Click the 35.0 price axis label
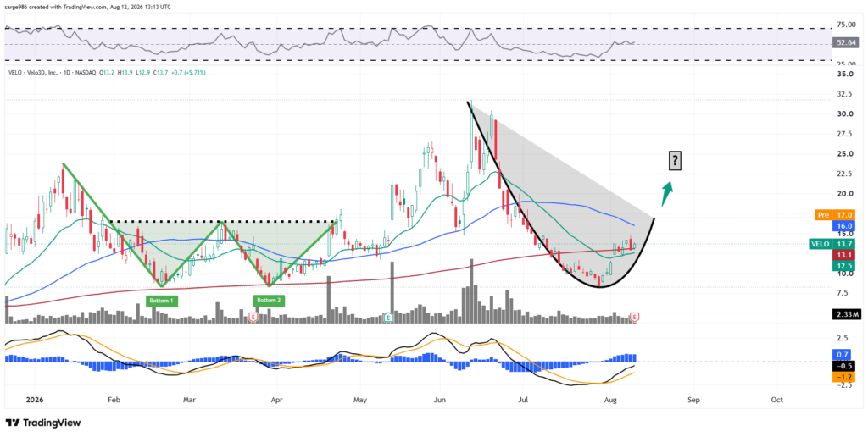The height and width of the screenshot is (437, 868). (845, 74)
